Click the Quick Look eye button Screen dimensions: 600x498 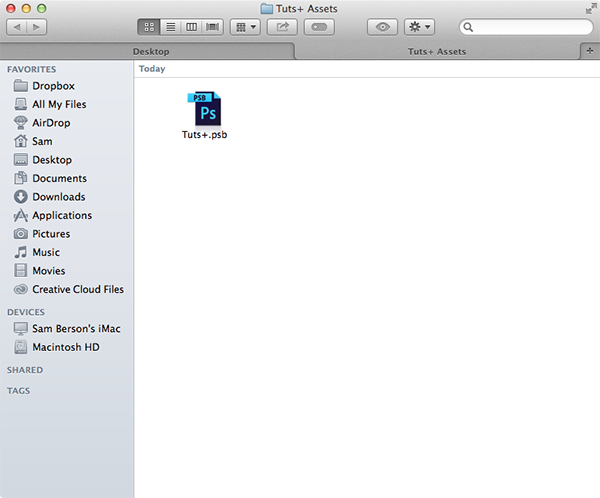click(x=382, y=27)
